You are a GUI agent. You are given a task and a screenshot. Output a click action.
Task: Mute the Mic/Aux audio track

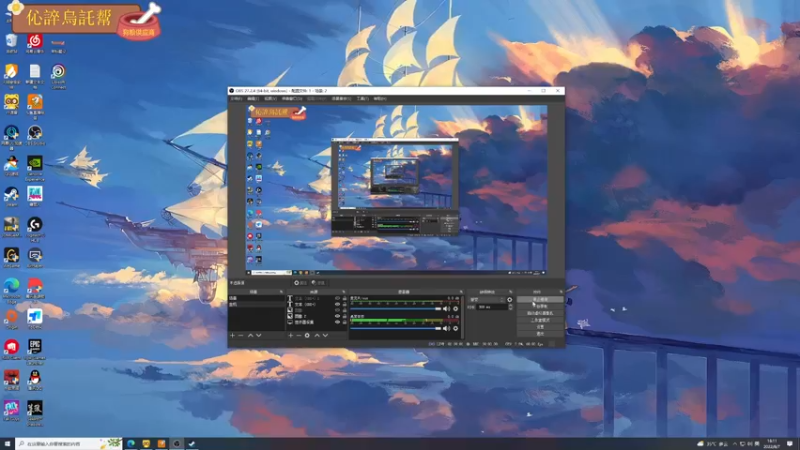446,309
